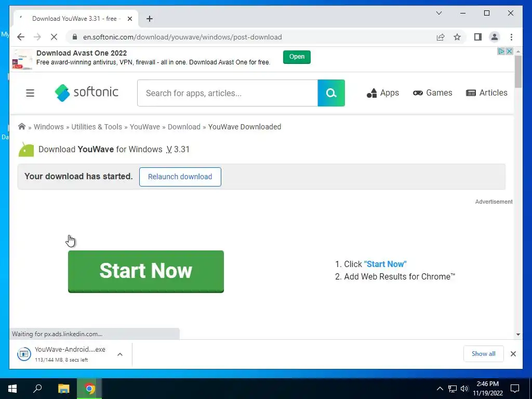Open the notifications action center
The width and height of the screenshot is (532, 399).
pos(515,389)
